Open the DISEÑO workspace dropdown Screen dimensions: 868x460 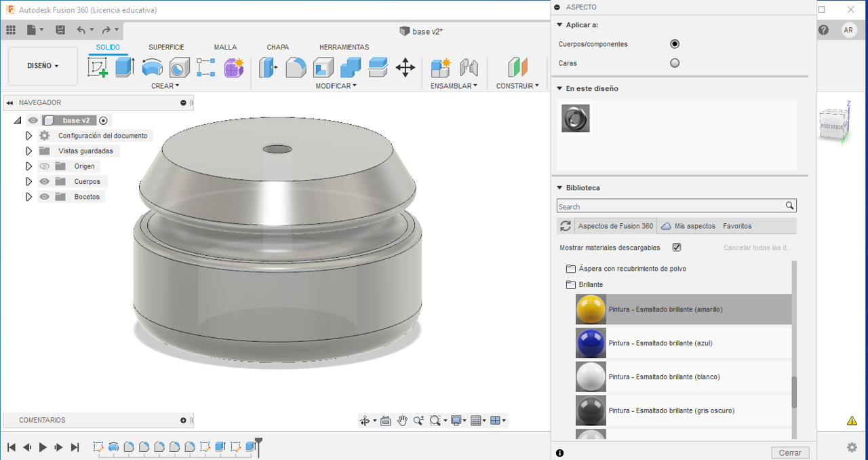[x=43, y=66]
